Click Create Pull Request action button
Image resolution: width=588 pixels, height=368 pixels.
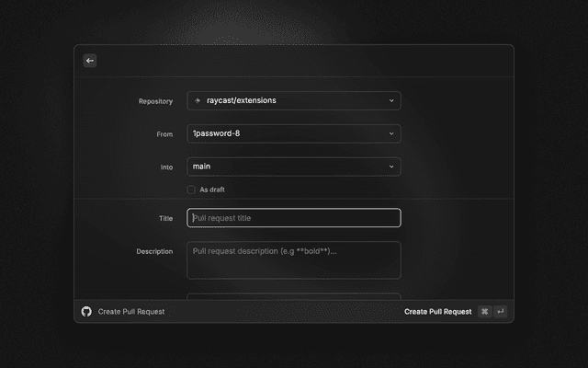(x=437, y=312)
